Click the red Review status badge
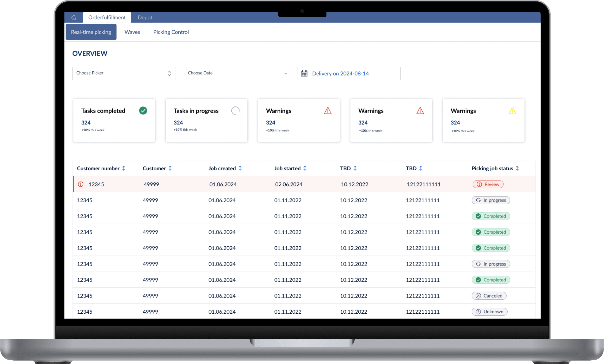 [488, 184]
